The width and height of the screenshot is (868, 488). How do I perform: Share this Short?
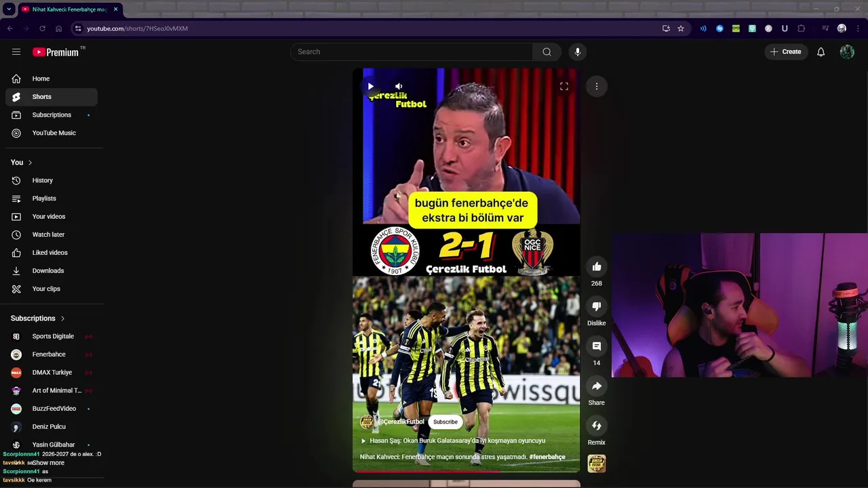pos(597,386)
